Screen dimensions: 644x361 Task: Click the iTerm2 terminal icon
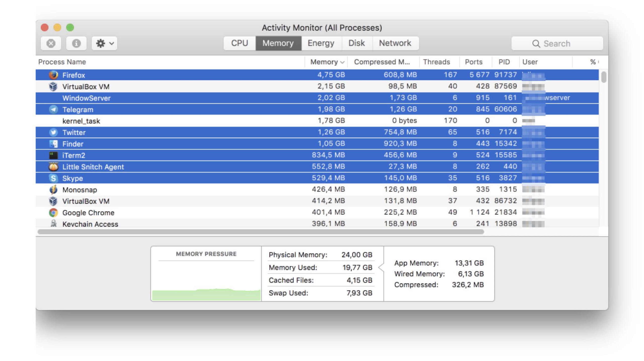tap(53, 155)
